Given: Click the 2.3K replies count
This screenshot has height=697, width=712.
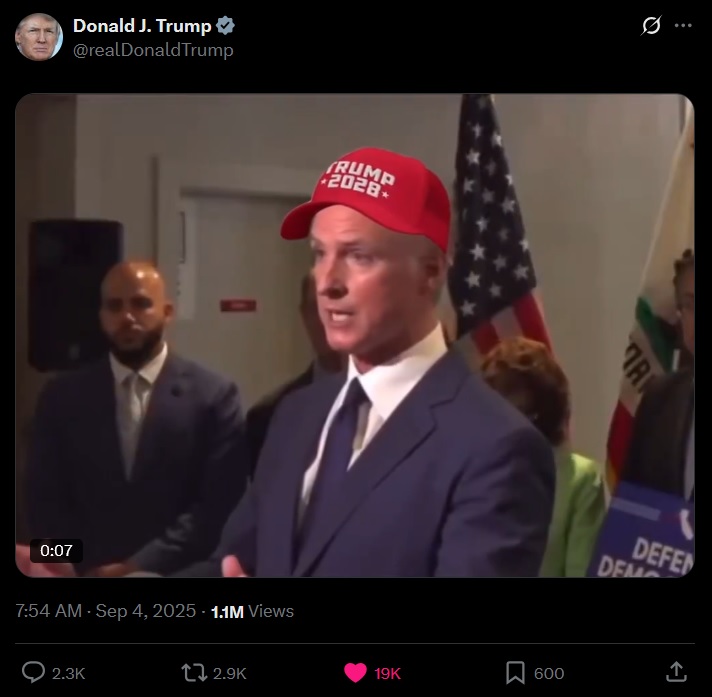Looking at the screenshot, I should pos(69,673).
